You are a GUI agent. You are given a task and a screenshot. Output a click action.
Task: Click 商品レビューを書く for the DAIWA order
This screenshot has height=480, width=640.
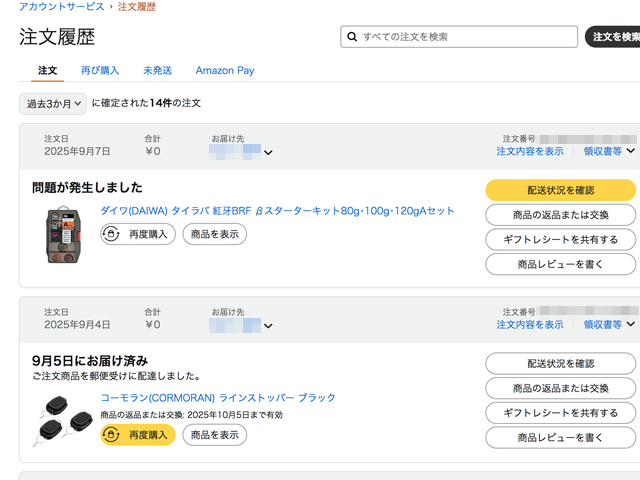click(x=560, y=264)
